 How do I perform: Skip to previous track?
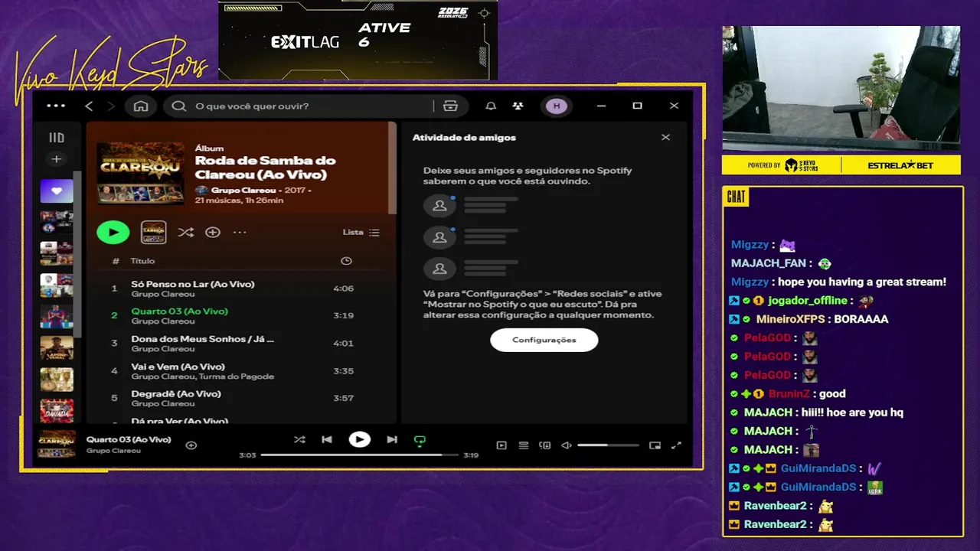[x=327, y=440]
